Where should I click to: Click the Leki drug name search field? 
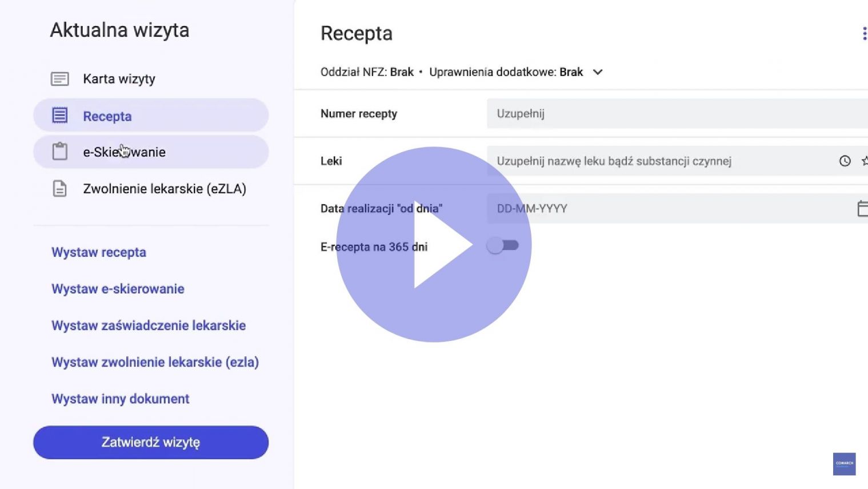tap(677, 161)
